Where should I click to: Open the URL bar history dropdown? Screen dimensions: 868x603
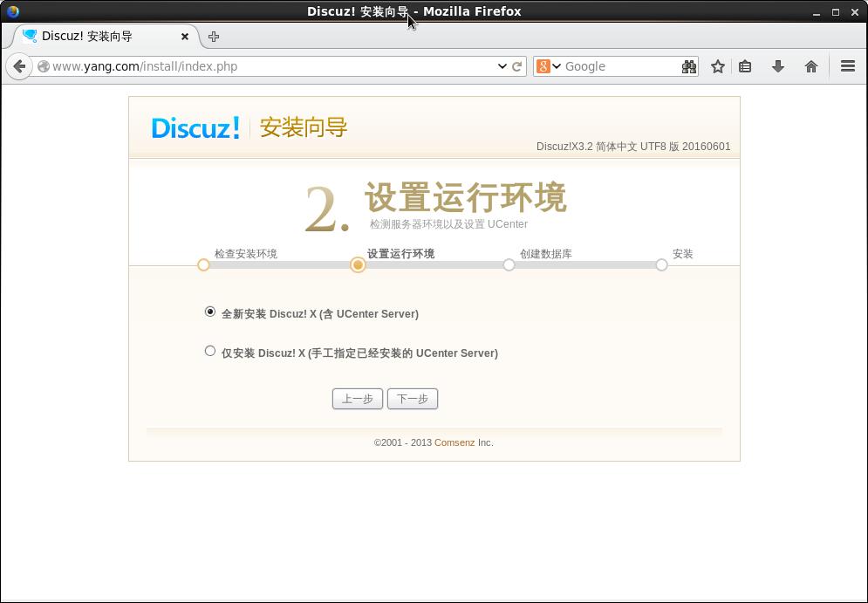click(502, 65)
